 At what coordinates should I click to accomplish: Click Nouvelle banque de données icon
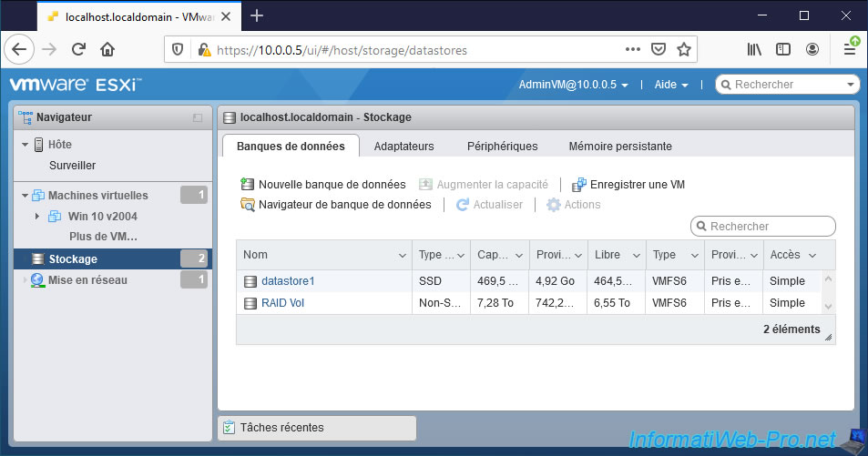tap(247, 184)
